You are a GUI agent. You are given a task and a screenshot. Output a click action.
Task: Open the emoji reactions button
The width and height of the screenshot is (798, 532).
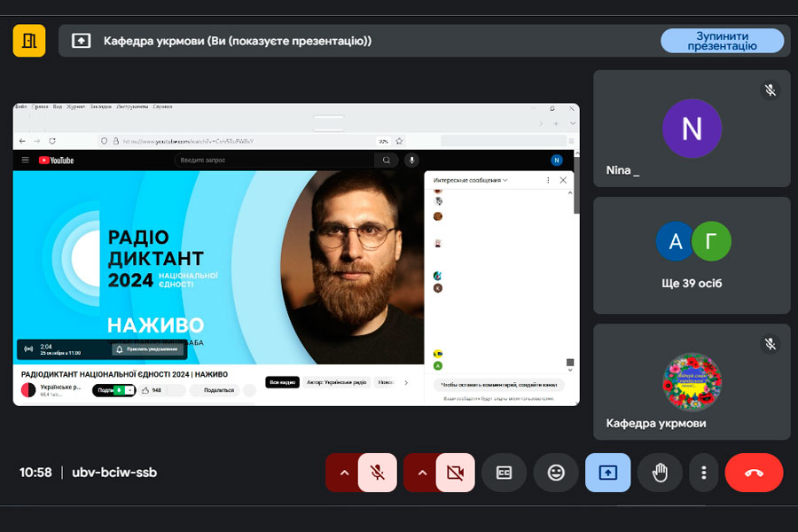coord(556,473)
